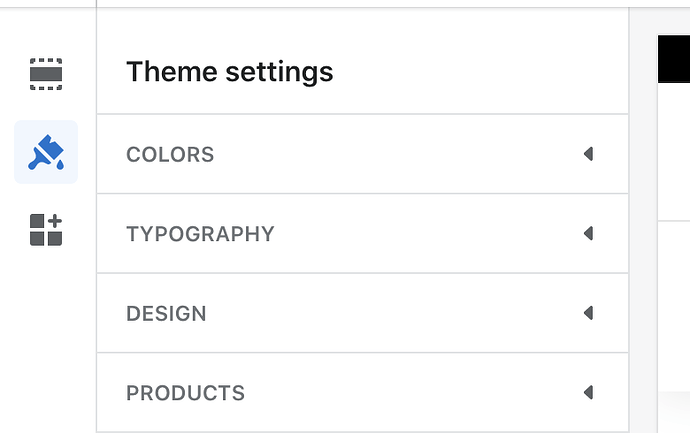Expand the DESIGN settings section

point(362,313)
